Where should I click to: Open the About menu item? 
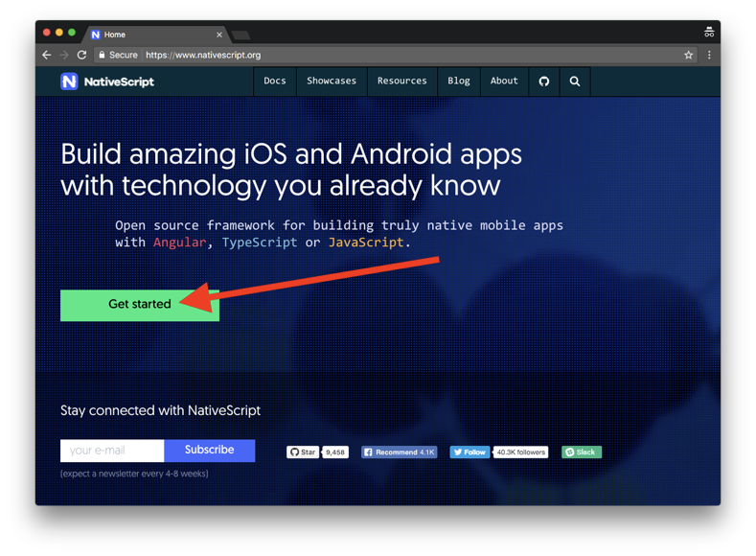click(x=504, y=81)
